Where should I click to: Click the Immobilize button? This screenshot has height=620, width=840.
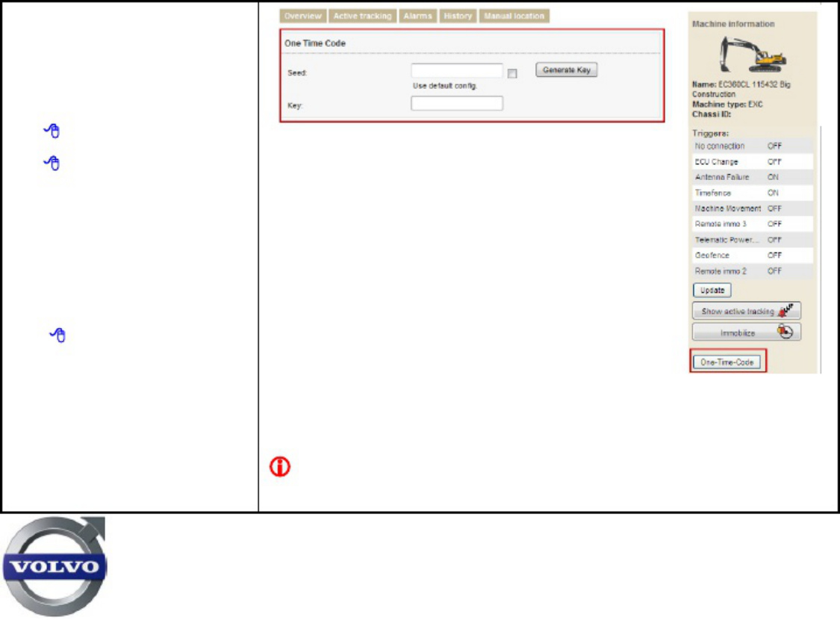tap(747, 332)
